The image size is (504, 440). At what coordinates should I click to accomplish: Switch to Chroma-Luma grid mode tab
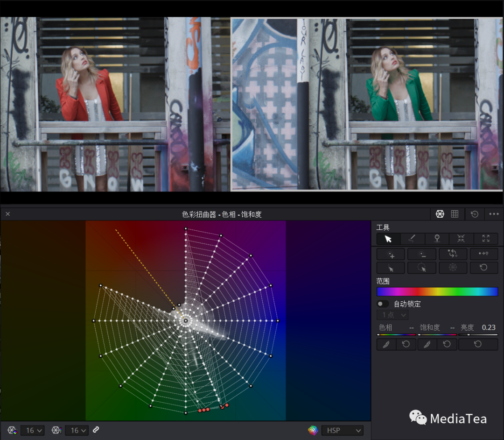pyautogui.click(x=455, y=214)
